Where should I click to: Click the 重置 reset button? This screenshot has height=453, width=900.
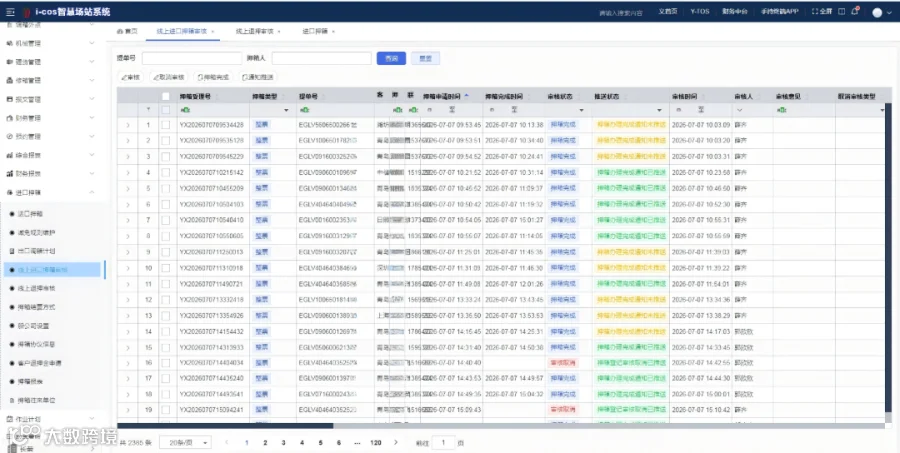425,58
